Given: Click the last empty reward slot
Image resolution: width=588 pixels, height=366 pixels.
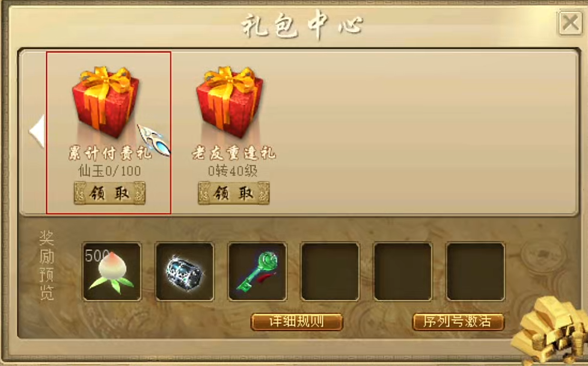Looking at the screenshot, I should pyautogui.click(x=476, y=271).
